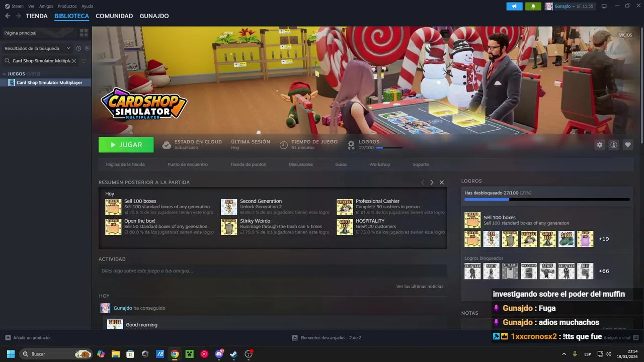This screenshot has width=644, height=362.
Task: Expand the +19 more unlocked achievements
Action: [604, 239]
